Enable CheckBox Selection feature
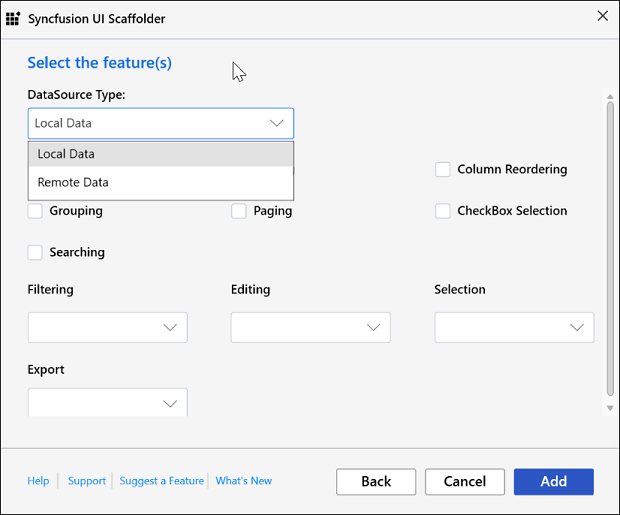 442,211
